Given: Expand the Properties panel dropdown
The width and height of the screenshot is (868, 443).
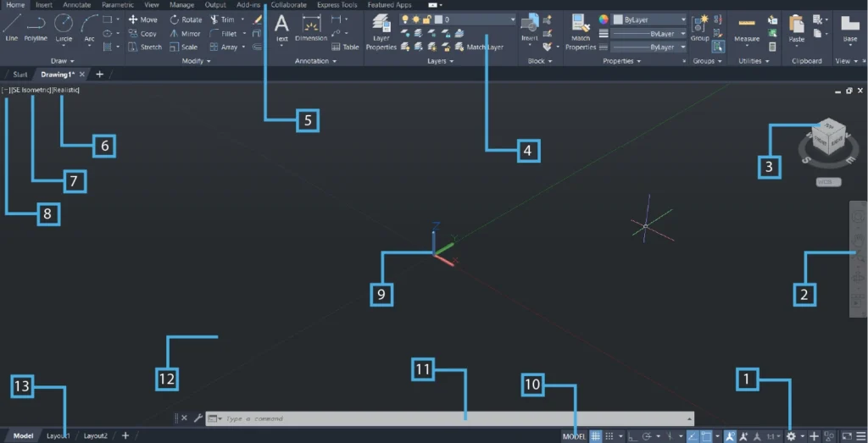Looking at the screenshot, I should [x=621, y=61].
